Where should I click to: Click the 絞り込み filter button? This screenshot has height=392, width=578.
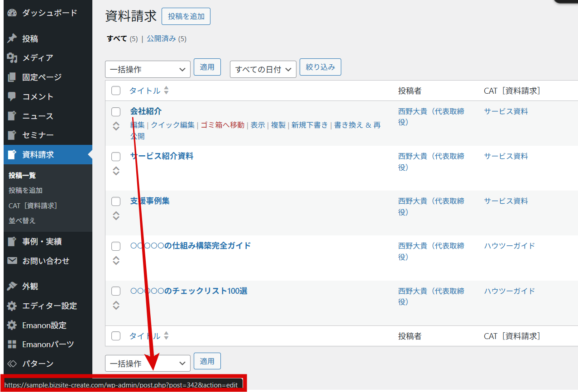click(320, 67)
